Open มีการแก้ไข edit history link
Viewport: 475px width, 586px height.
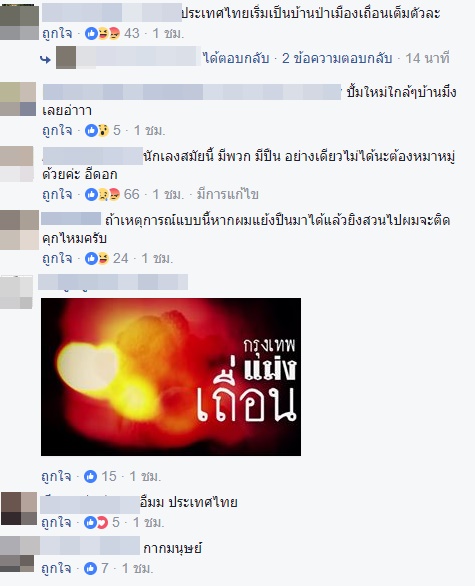[228, 194]
